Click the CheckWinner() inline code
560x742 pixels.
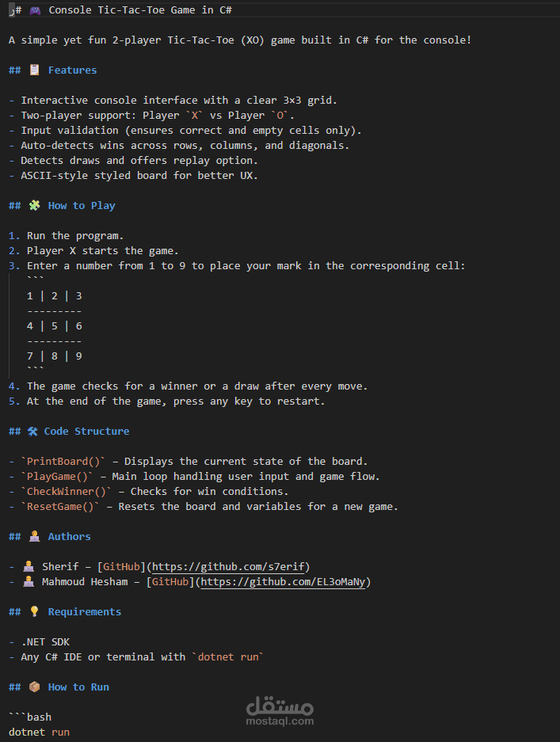coord(69,491)
